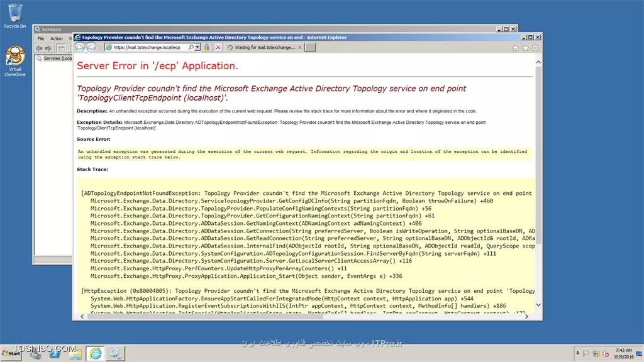The height and width of the screenshot is (362, 644).
Task: Select the 'Waiting for mail.tstexchange...' tab
Action: [x=265, y=48]
